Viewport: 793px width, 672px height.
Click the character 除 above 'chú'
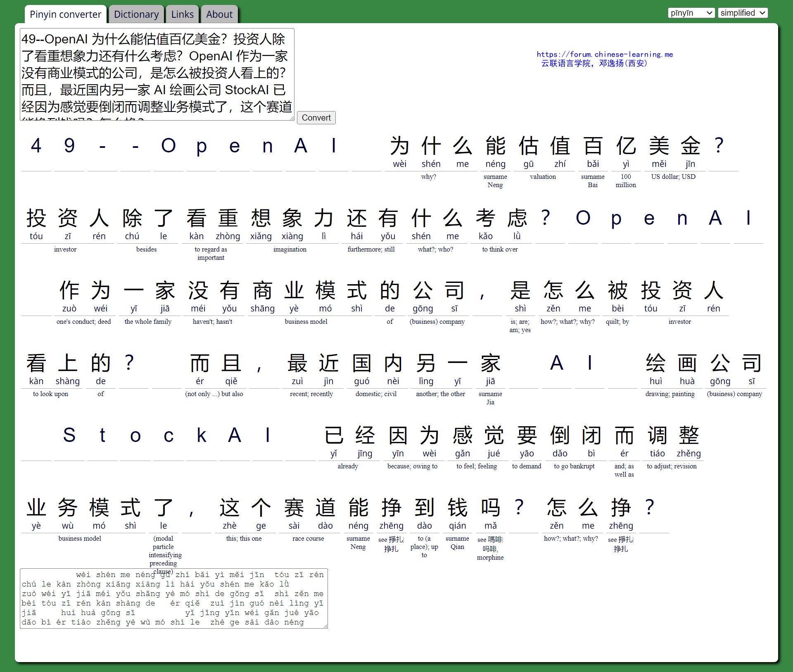pos(132,218)
